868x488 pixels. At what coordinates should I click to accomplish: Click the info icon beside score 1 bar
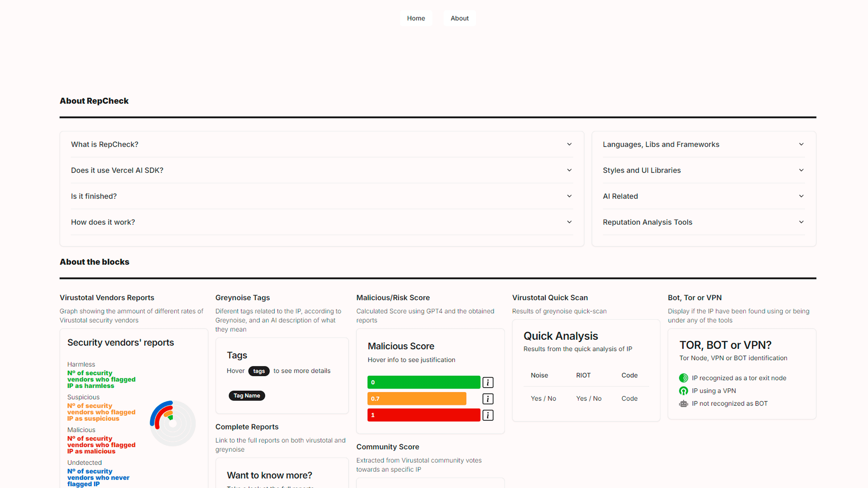(x=488, y=415)
